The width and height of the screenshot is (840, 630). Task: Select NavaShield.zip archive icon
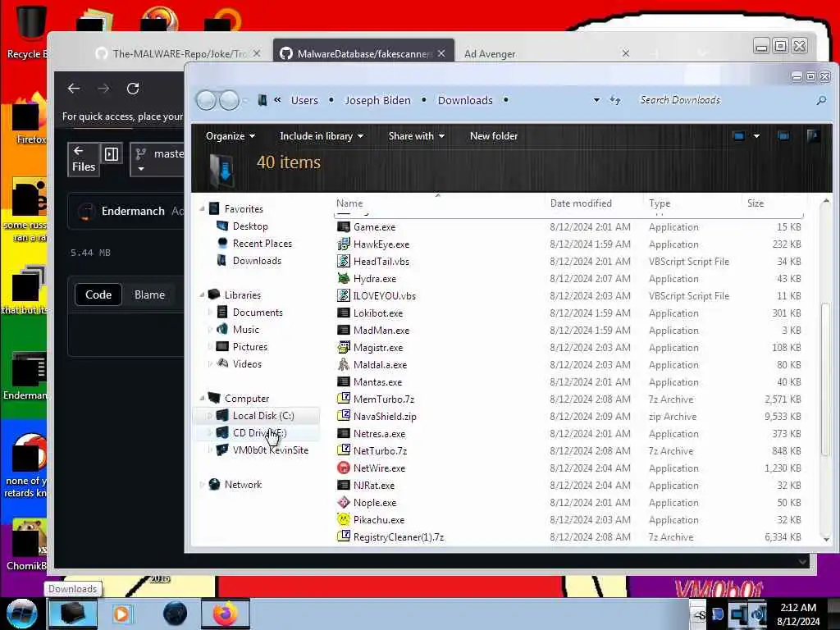[x=344, y=416]
